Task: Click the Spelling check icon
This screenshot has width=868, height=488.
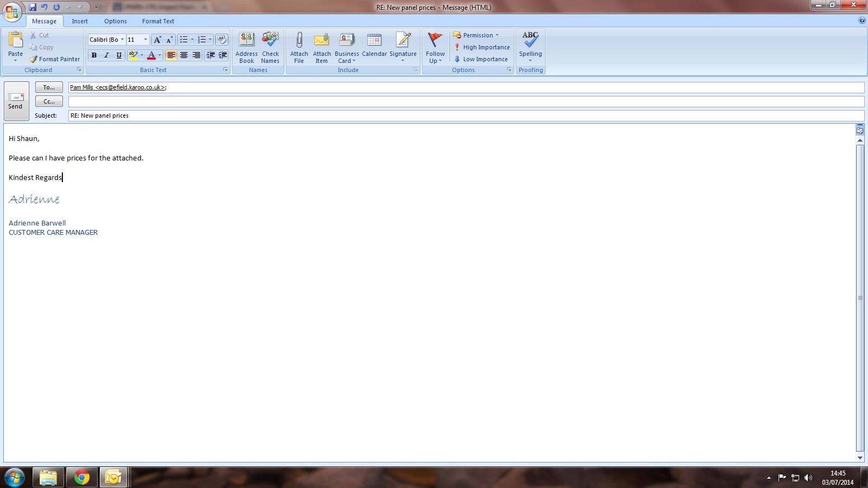Action: [530, 41]
